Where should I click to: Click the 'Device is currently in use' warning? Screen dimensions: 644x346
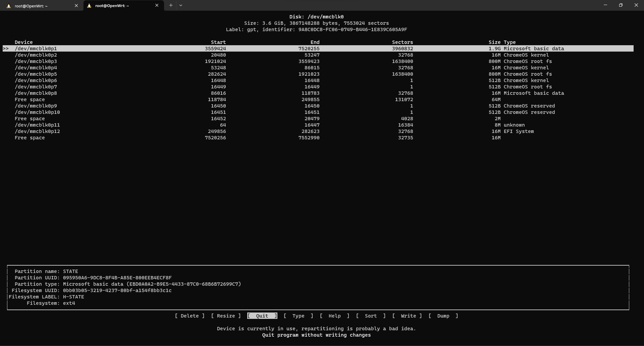pyautogui.click(x=316, y=329)
